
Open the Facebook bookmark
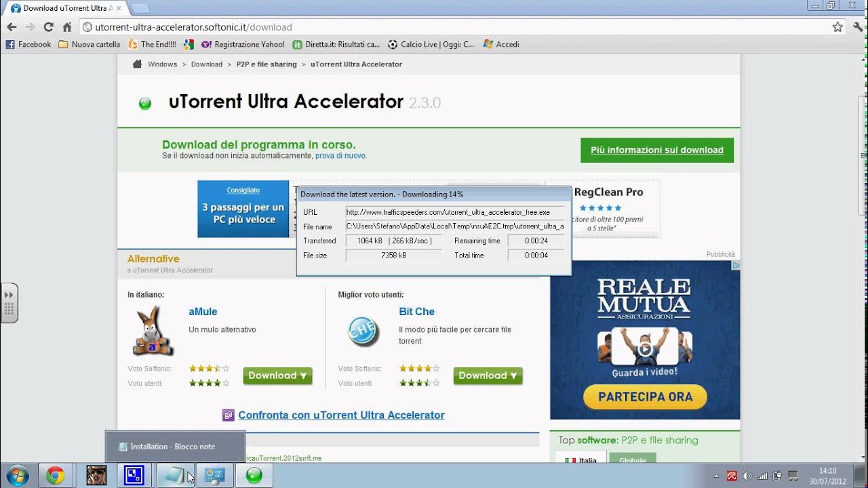tap(28, 44)
